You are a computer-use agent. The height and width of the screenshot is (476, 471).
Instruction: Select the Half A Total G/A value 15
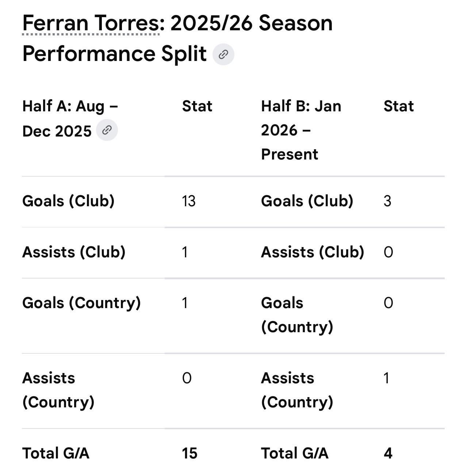(189, 453)
